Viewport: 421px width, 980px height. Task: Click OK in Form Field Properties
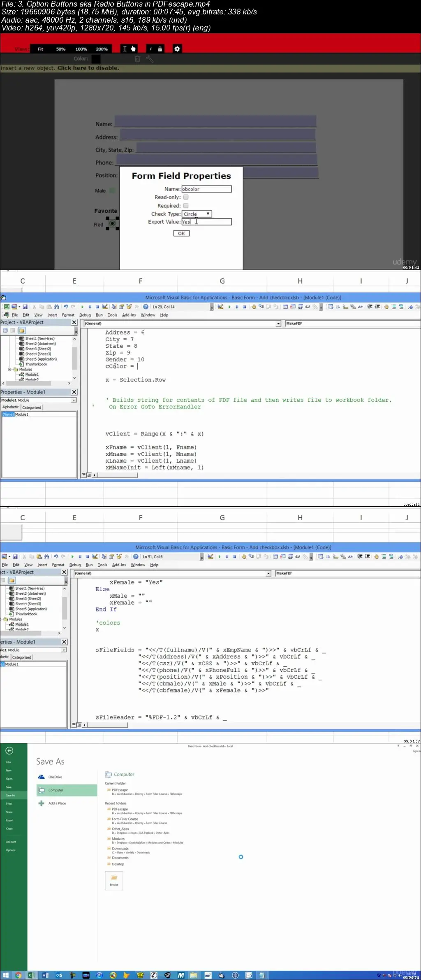click(x=181, y=233)
